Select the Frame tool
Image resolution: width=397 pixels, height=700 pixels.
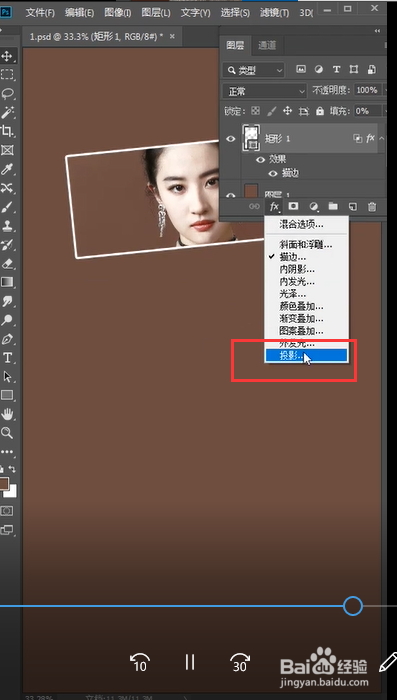click(7, 150)
